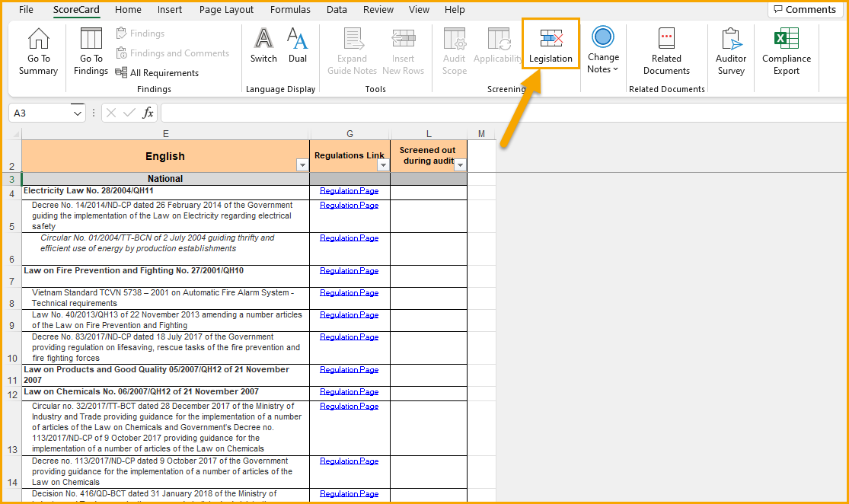The height and width of the screenshot is (504, 849).
Task: Run Compliance Export to Excel
Action: (x=787, y=52)
